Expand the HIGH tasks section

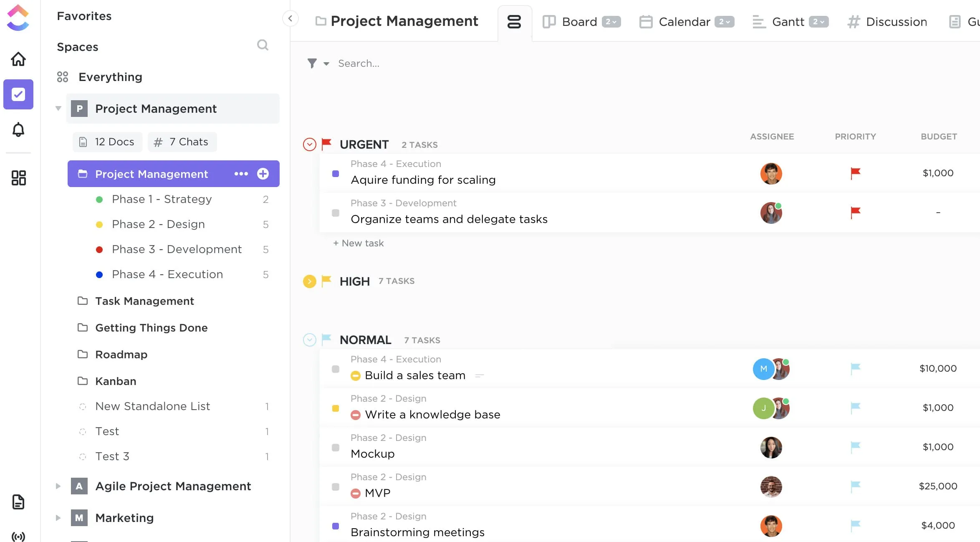click(309, 280)
